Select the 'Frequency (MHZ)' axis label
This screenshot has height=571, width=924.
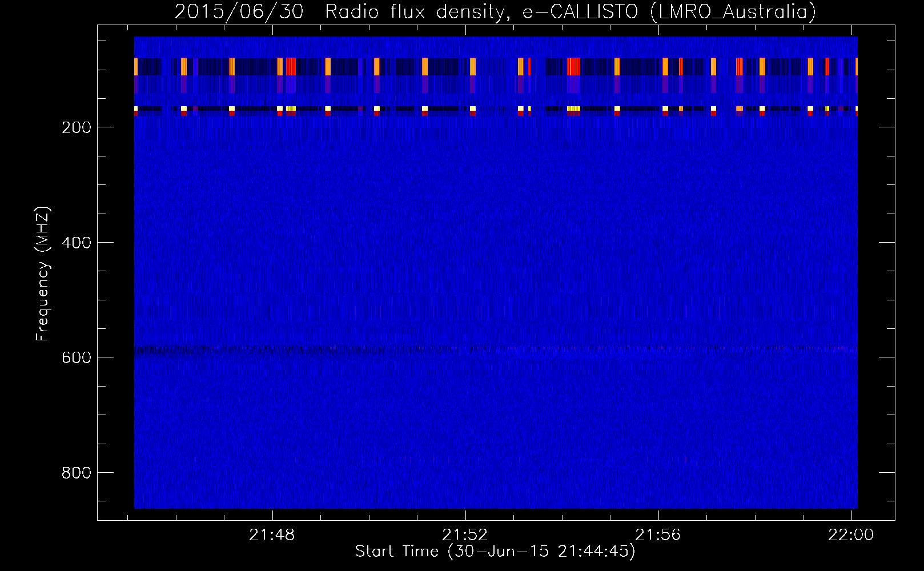coord(43,274)
